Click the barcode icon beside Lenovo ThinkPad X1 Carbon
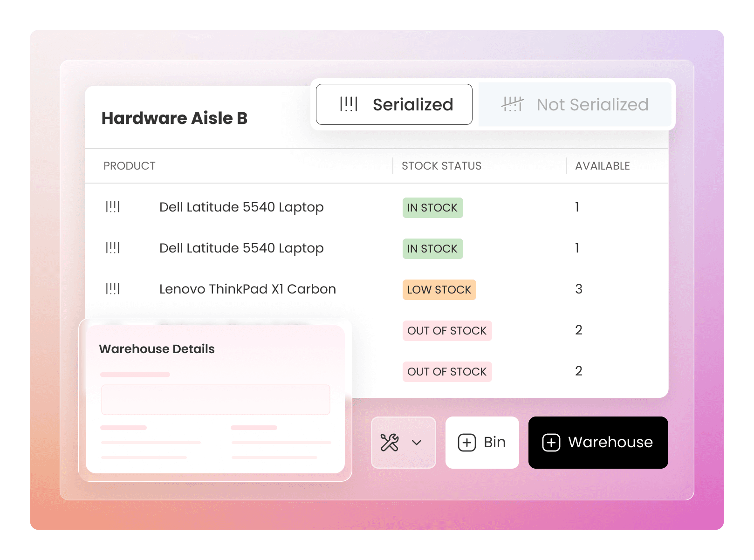The height and width of the screenshot is (560, 754). pyautogui.click(x=113, y=289)
